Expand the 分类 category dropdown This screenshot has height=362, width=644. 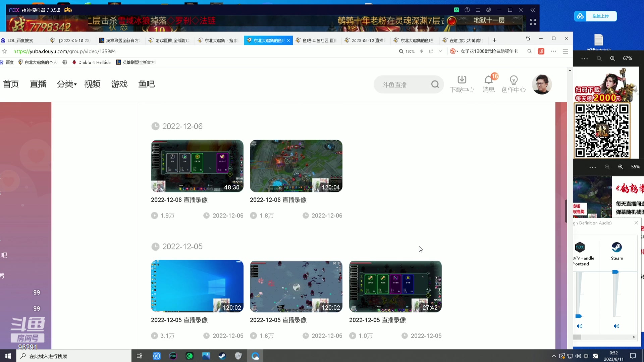66,84
